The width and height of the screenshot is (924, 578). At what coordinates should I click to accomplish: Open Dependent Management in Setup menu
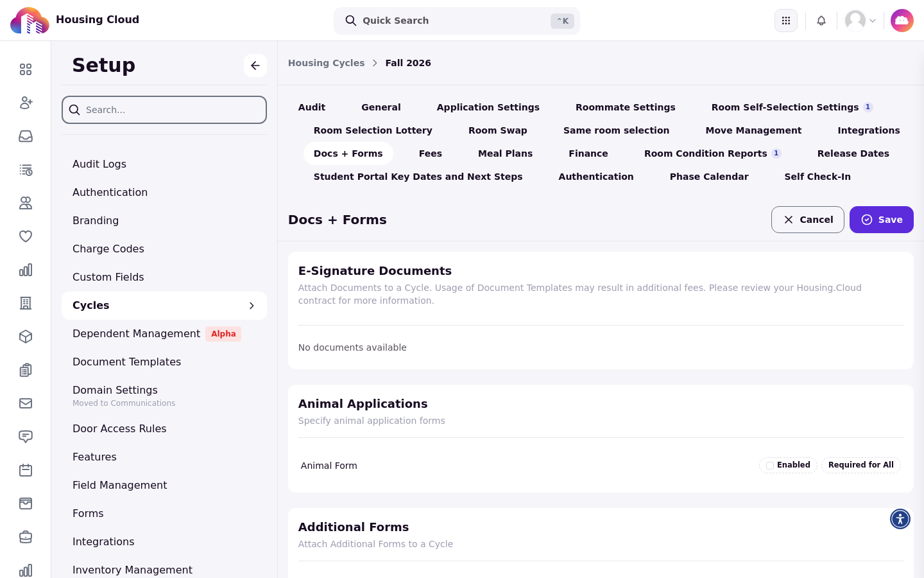point(164,334)
